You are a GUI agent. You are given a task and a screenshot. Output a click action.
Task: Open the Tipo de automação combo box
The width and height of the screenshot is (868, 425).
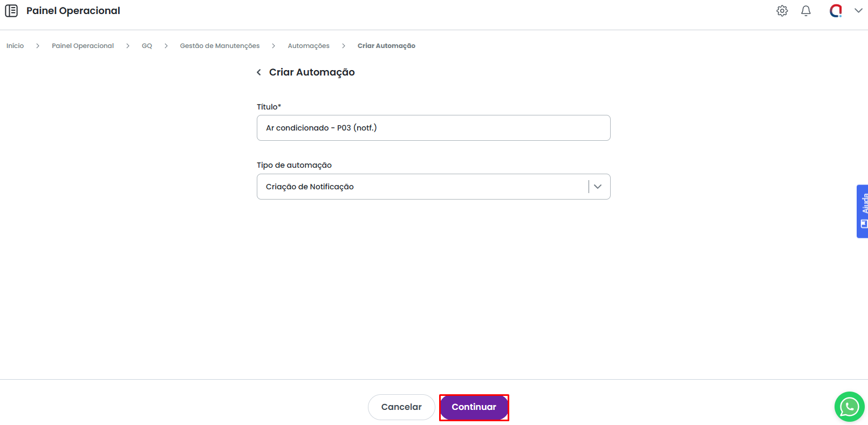(x=421, y=187)
